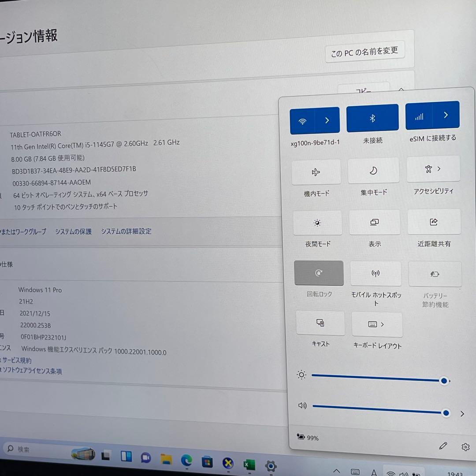This screenshot has width=476, height=476.
Task: Open the Teams Chat taskbar icon
Action: [146, 458]
